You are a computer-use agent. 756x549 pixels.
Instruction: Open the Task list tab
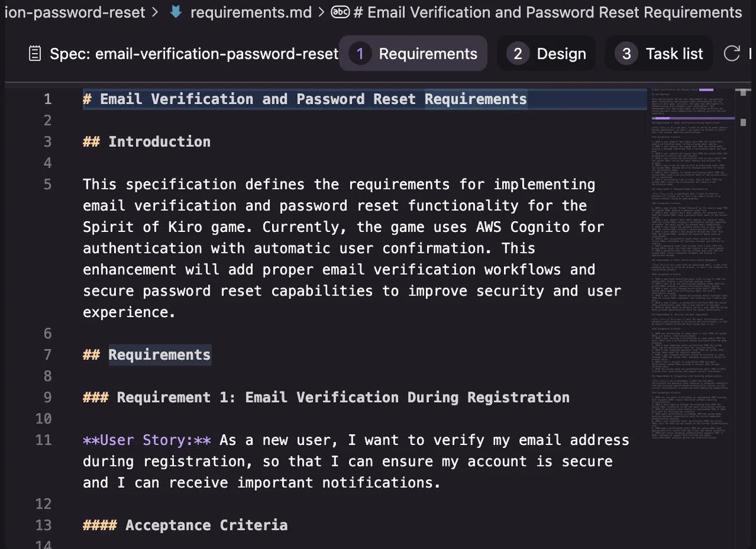click(659, 54)
